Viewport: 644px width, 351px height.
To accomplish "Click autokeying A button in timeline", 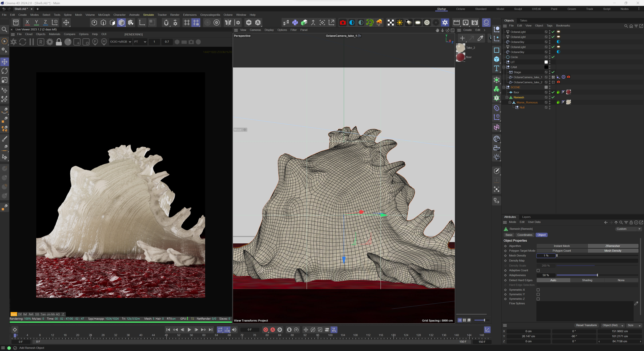I will 273,330.
